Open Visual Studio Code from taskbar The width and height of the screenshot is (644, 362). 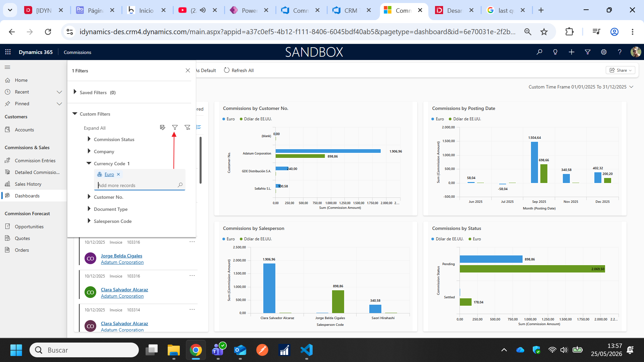point(307,350)
